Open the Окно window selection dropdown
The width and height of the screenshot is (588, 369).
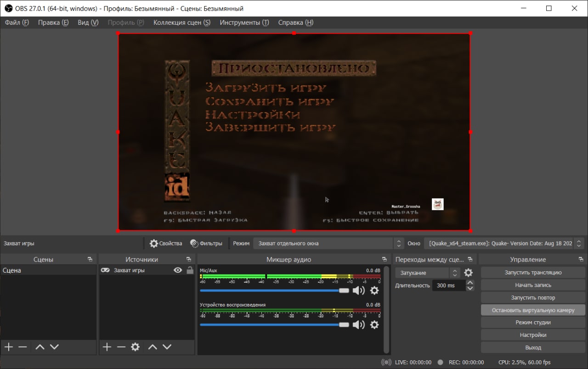point(504,243)
